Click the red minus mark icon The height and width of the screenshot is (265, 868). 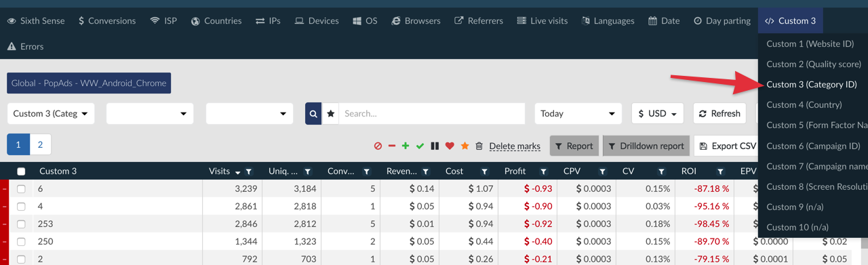point(391,146)
